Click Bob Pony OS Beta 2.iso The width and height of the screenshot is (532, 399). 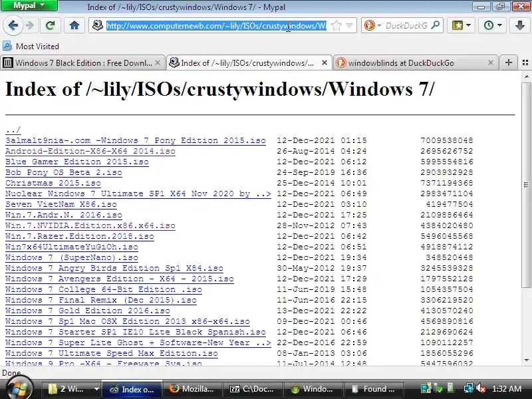[x=64, y=172]
